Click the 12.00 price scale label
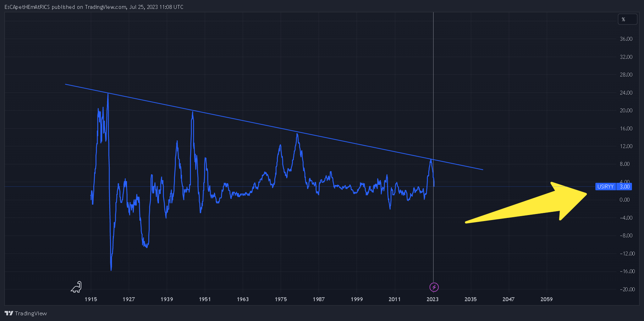 point(626,146)
